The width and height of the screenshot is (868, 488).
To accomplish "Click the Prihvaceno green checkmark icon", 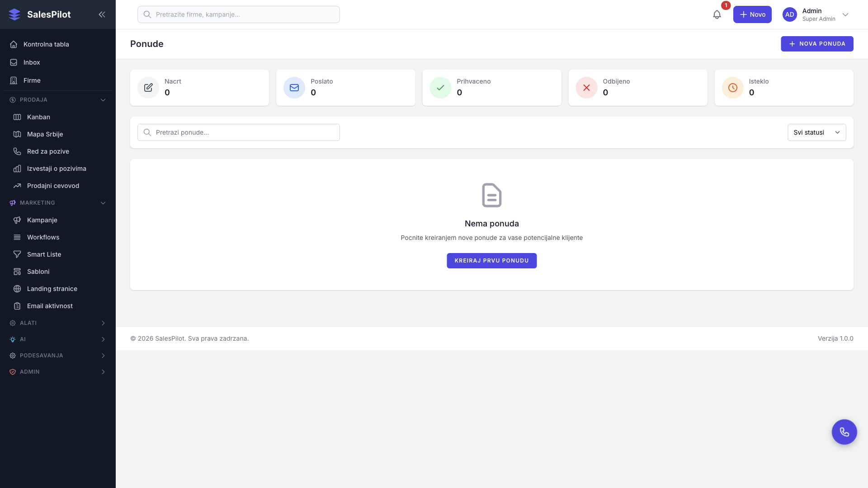I will pos(440,88).
